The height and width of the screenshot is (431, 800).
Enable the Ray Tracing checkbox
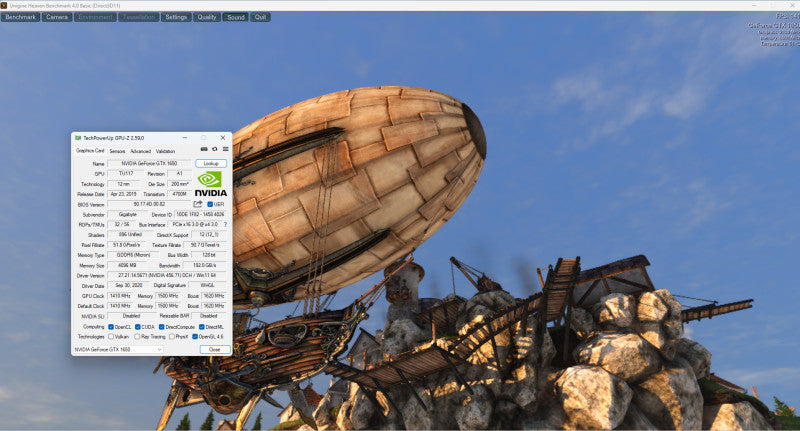point(137,337)
